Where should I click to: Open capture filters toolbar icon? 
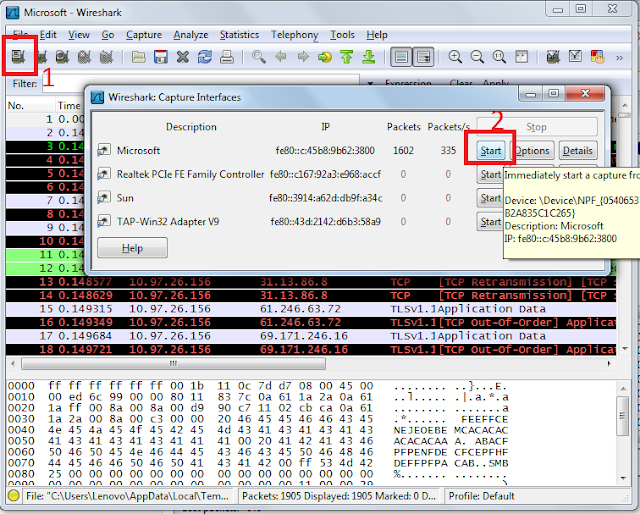coord(553,57)
